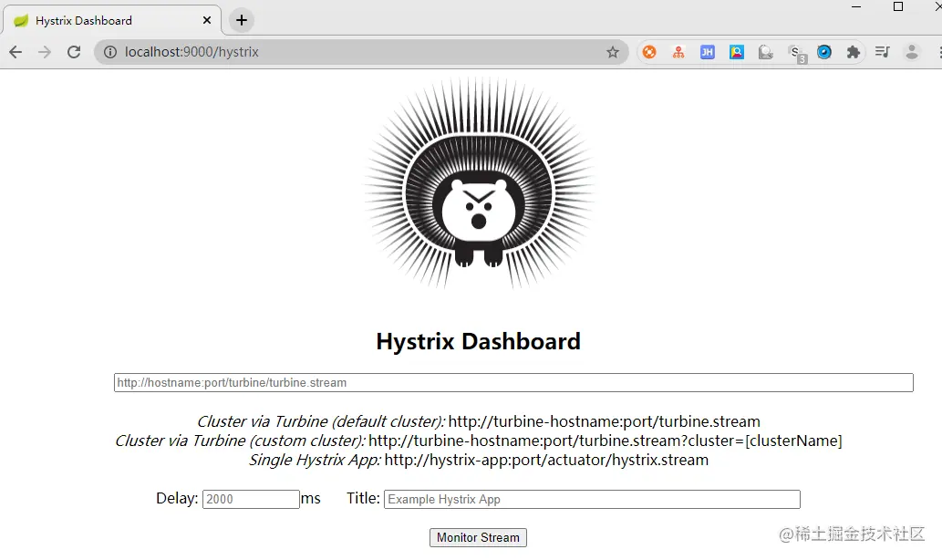This screenshot has height=560, width=942.
Task: Open the S extension with badge 3
Action: tap(797, 54)
